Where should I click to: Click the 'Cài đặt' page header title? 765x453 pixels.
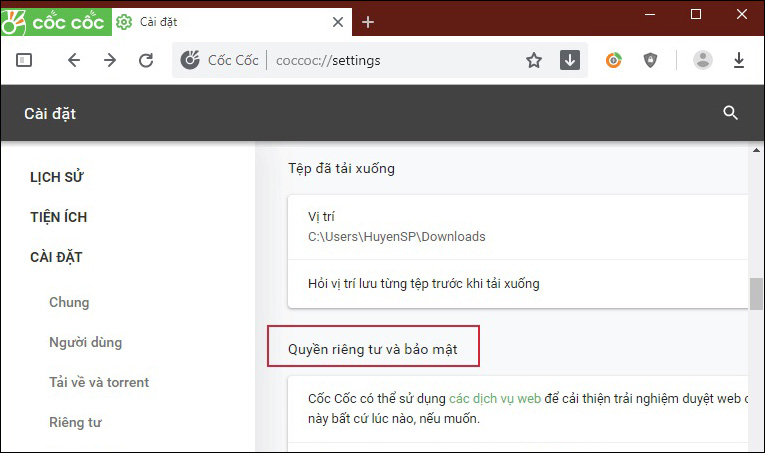click(x=50, y=114)
